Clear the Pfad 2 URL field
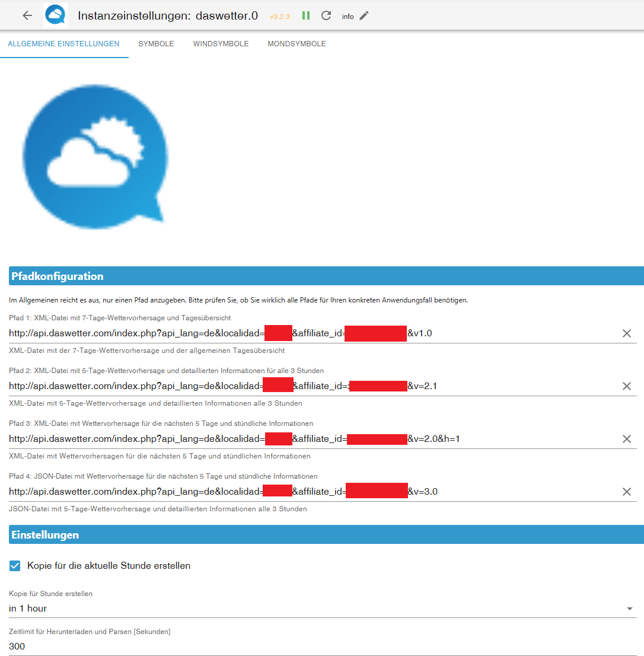The height and width of the screenshot is (656, 644). pos(626,386)
